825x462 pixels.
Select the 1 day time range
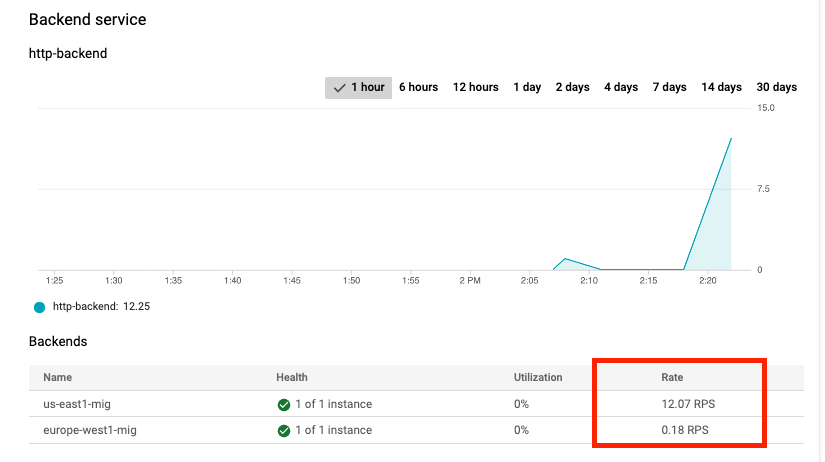coord(527,87)
